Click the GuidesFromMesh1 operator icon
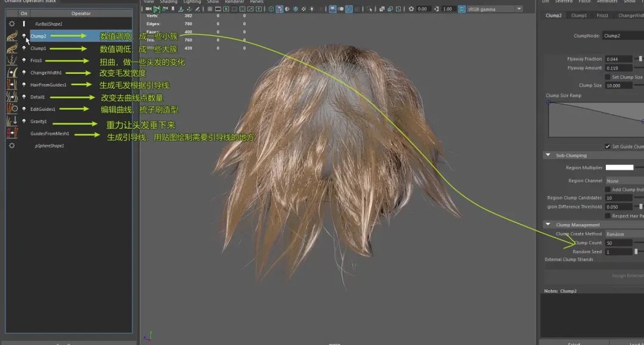 pyautogui.click(x=11, y=133)
